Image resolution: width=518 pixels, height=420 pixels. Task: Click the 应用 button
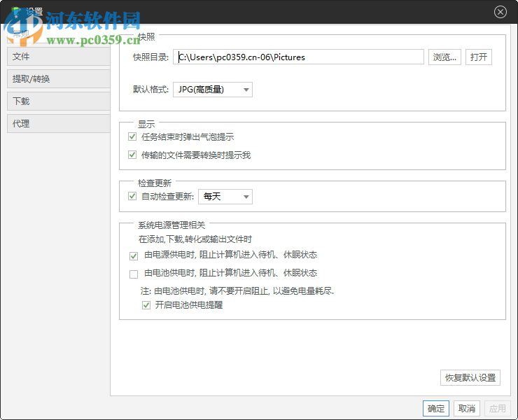coord(497,409)
